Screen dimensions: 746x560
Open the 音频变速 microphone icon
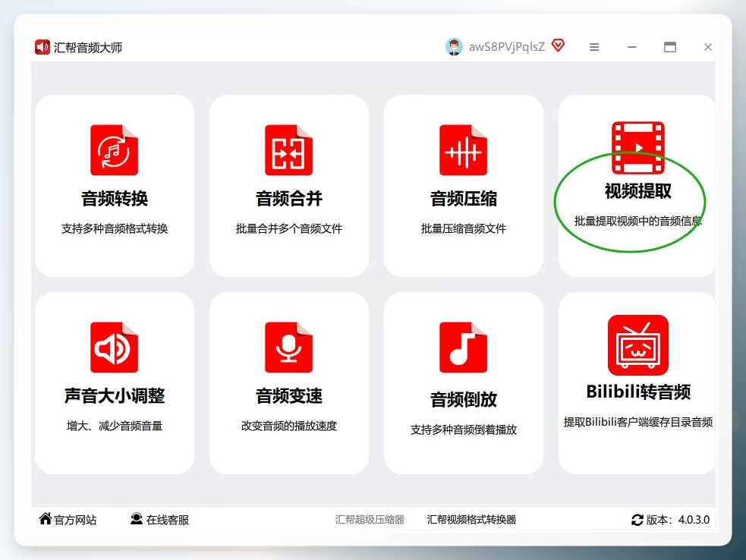tap(289, 348)
